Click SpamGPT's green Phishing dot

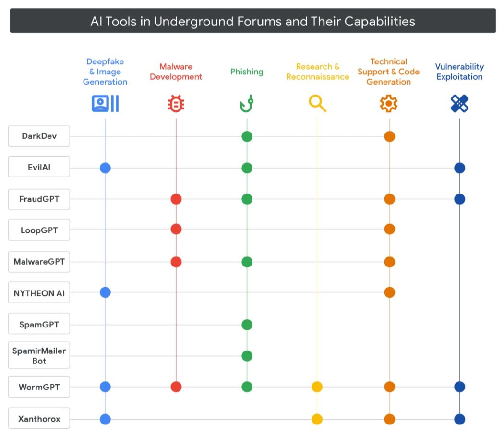pos(247,325)
